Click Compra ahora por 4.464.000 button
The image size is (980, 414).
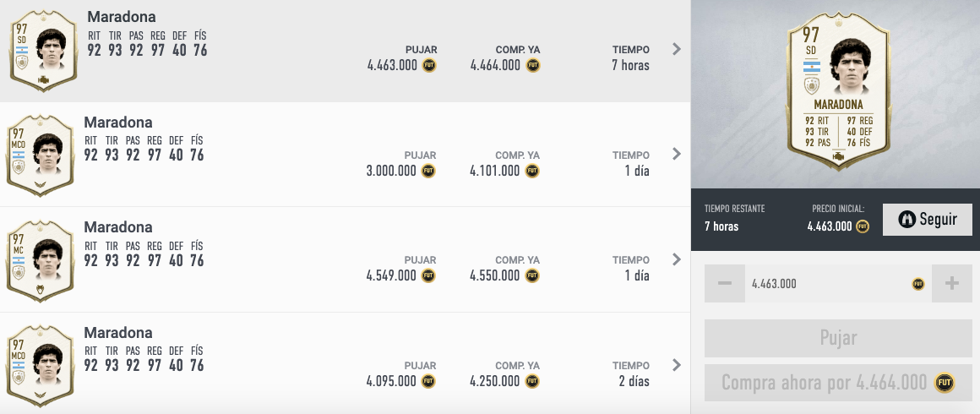click(x=838, y=383)
